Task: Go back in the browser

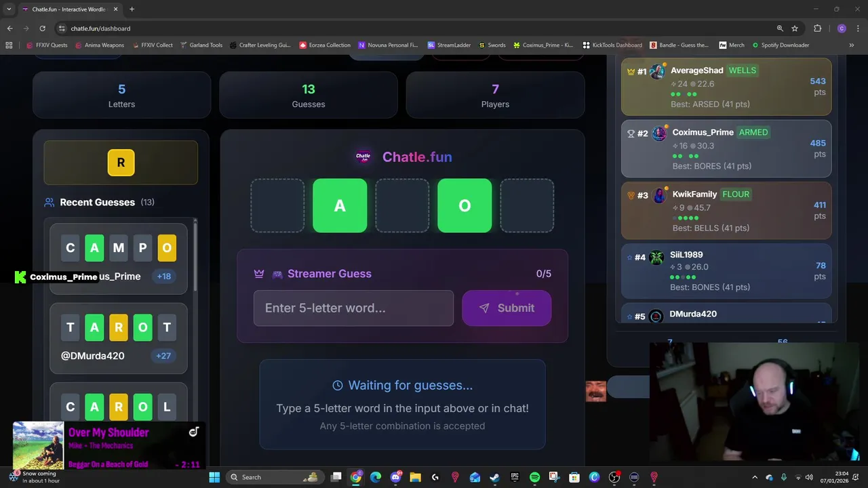Action: [x=9, y=28]
